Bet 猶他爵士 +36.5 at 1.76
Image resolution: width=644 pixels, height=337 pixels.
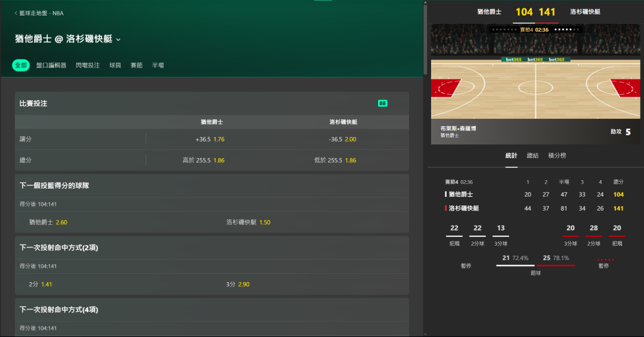(210, 140)
